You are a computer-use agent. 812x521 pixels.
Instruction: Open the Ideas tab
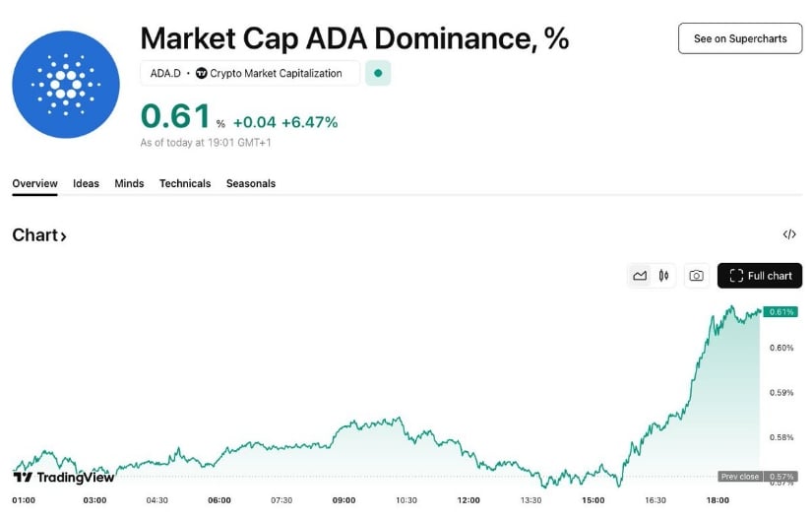click(86, 183)
